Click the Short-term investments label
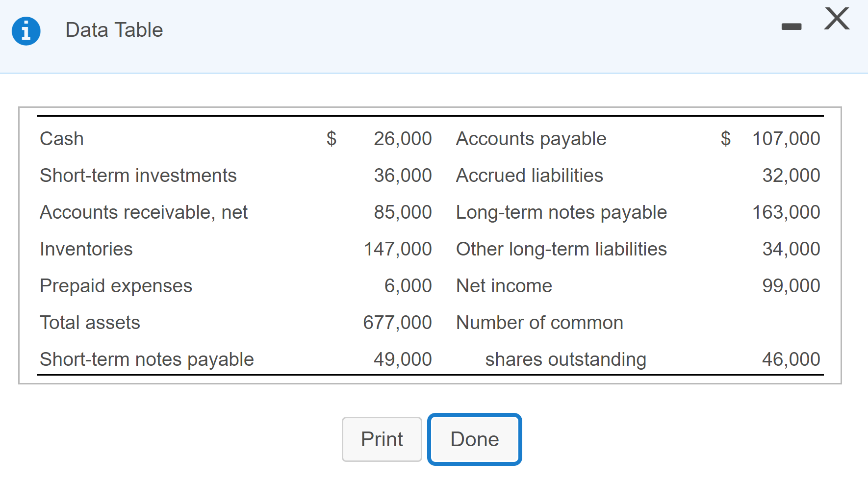The image size is (868, 483). point(138,176)
